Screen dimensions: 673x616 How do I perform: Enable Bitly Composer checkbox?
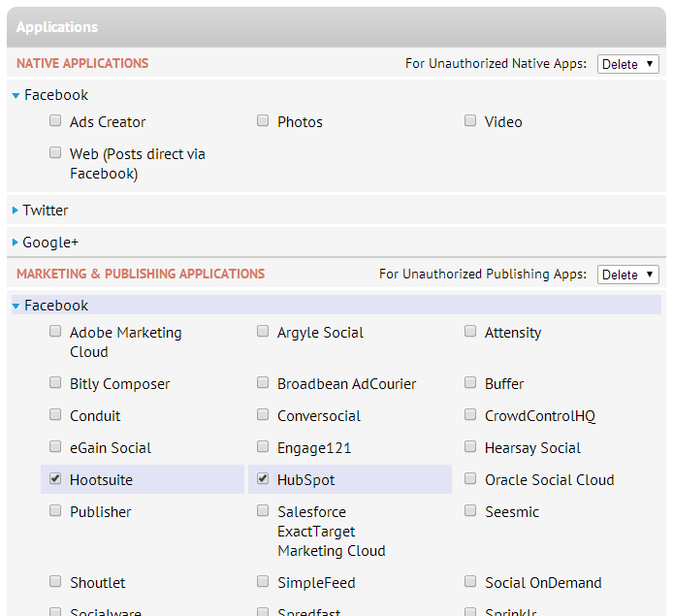55,382
